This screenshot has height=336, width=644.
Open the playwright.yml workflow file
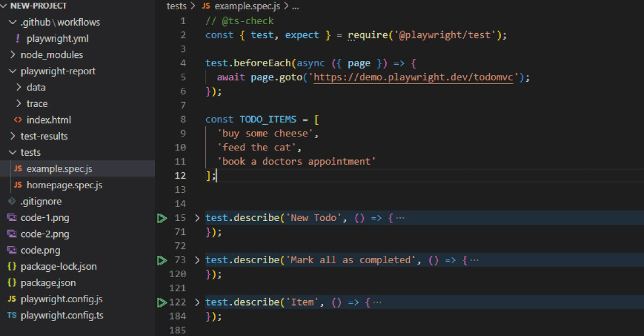coord(57,39)
